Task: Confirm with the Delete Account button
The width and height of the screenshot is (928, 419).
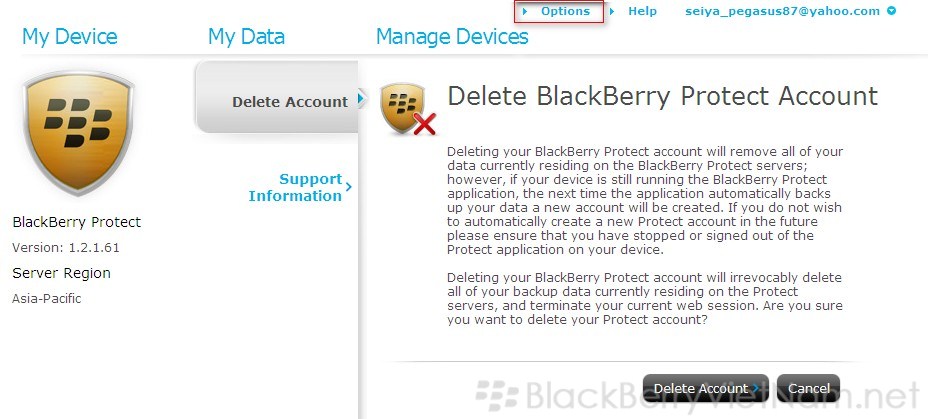Action: click(x=700, y=388)
